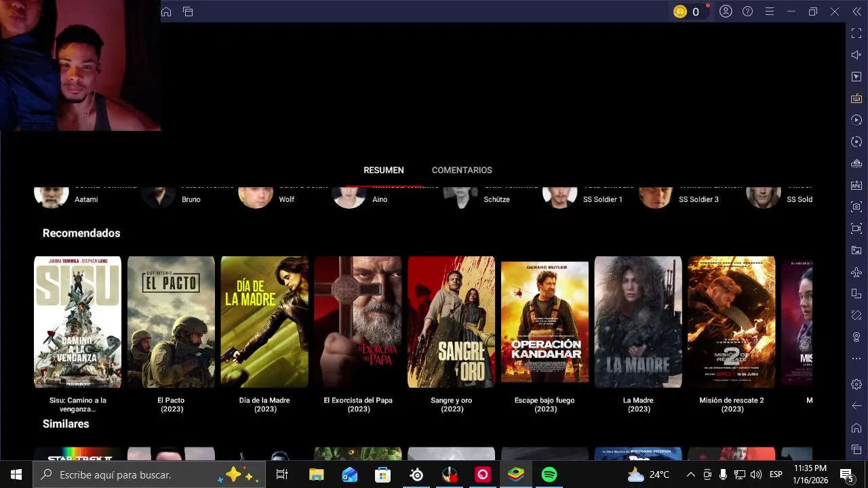
Task: Open the ESP language selector
Action: (776, 474)
